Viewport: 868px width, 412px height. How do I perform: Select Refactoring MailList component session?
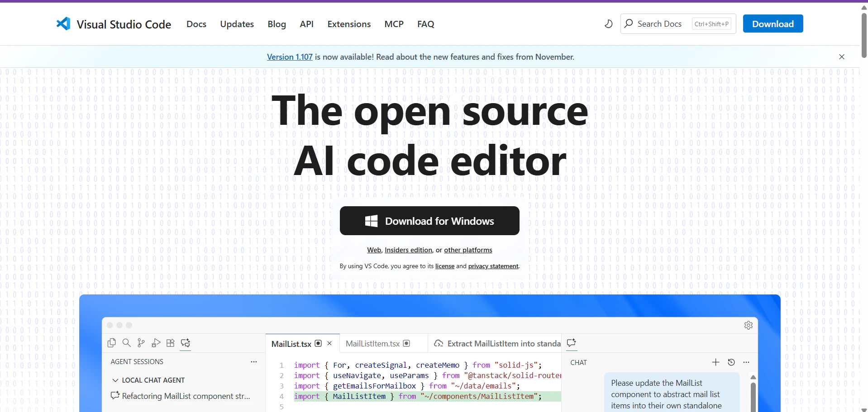point(181,396)
